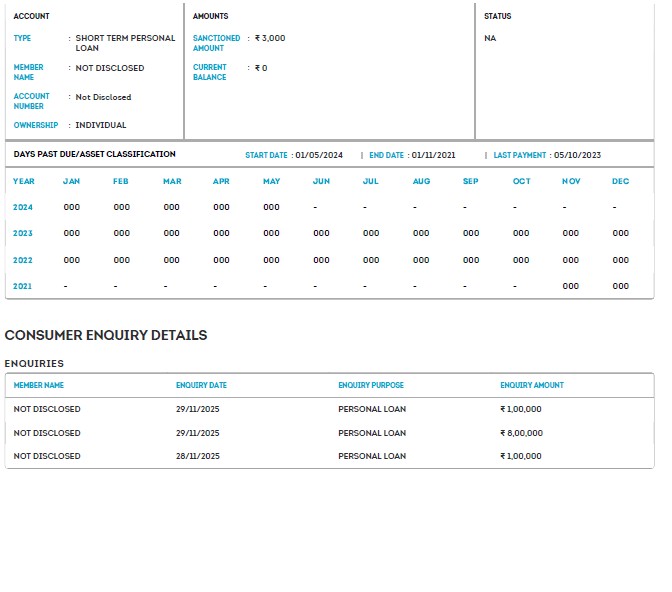Select the ₹ 8,00,000 enquiry amount

point(521,433)
